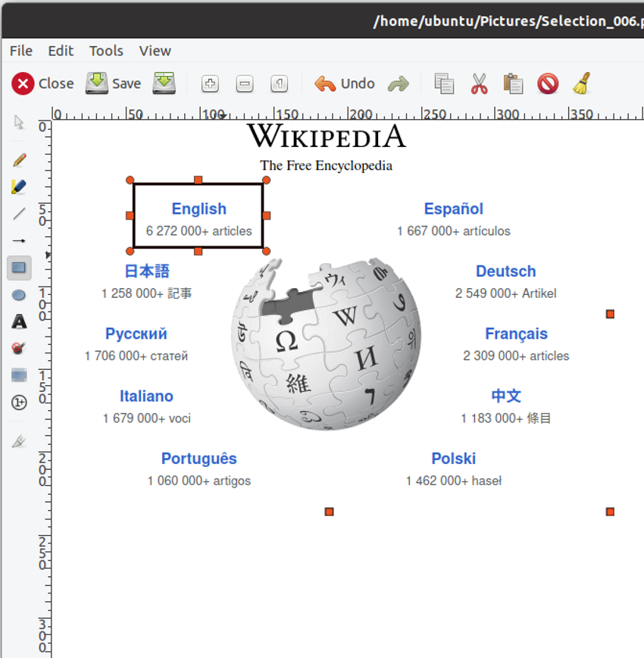Select the censor tool
This screenshot has width=644, height=658.
[x=19, y=348]
